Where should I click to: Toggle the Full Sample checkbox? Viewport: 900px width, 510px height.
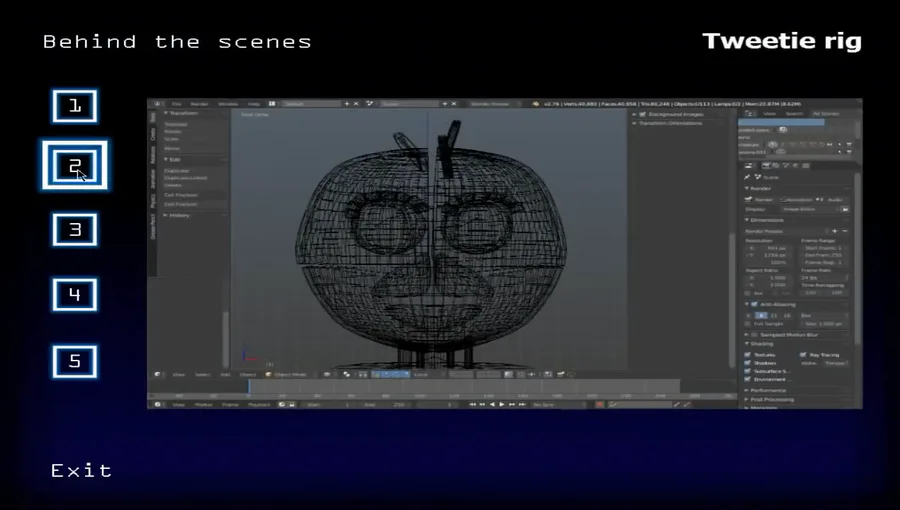point(748,324)
